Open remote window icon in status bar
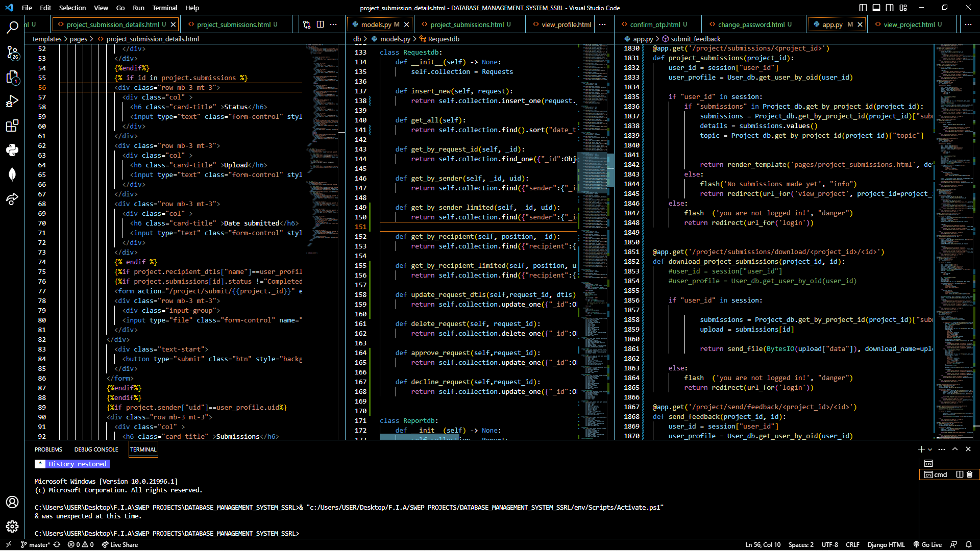The image size is (980, 551). coord(9,544)
